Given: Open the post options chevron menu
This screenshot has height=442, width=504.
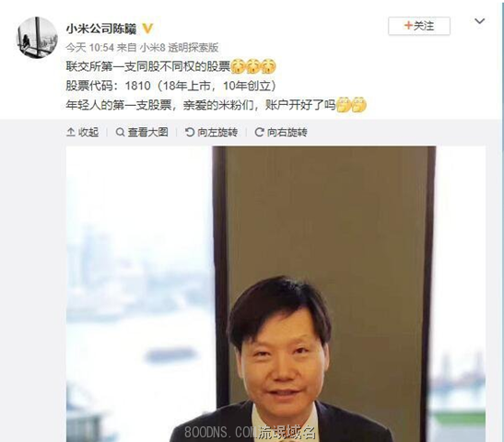Looking at the screenshot, I should click(x=479, y=21).
